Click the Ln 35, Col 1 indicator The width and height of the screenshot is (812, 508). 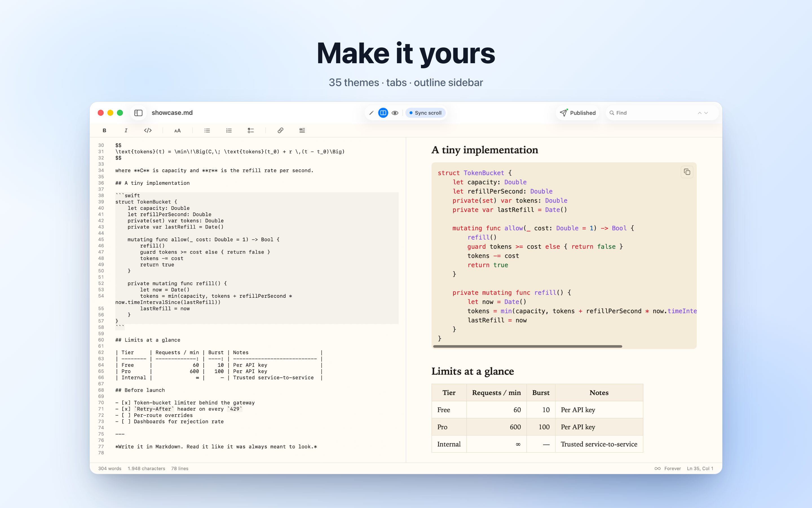(700, 468)
